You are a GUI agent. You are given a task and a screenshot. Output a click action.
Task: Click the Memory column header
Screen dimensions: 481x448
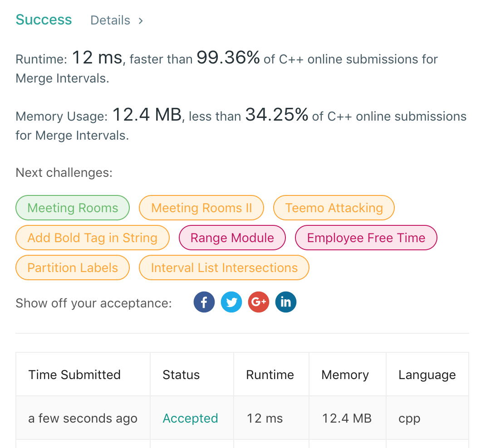pos(345,375)
